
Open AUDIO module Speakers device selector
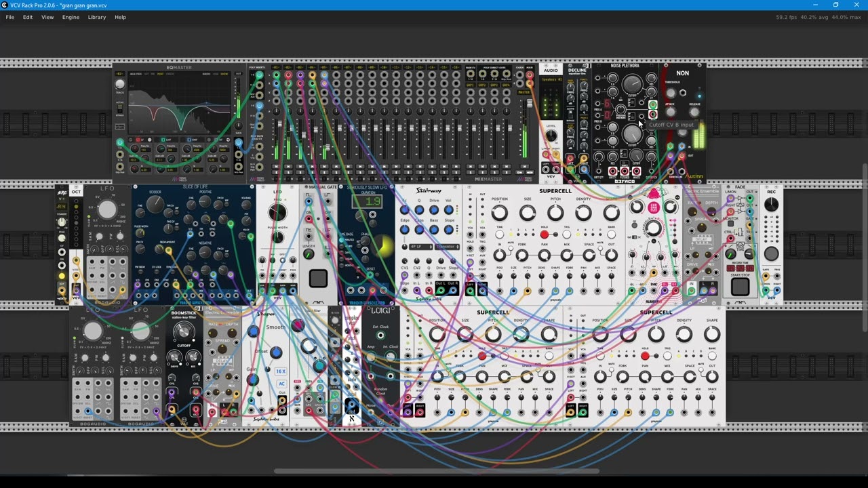click(x=552, y=79)
